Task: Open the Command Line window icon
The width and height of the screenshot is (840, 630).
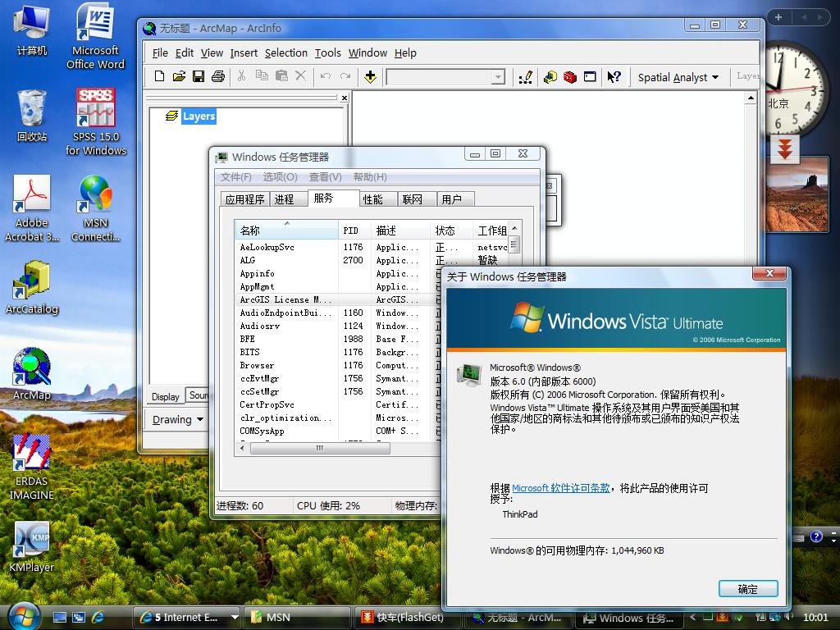Action: coord(590,77)
